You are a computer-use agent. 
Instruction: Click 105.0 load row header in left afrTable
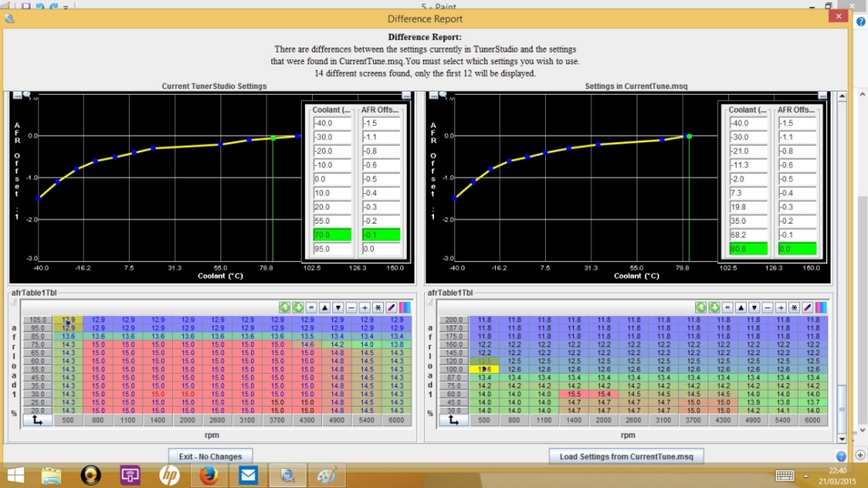point(37,319)
